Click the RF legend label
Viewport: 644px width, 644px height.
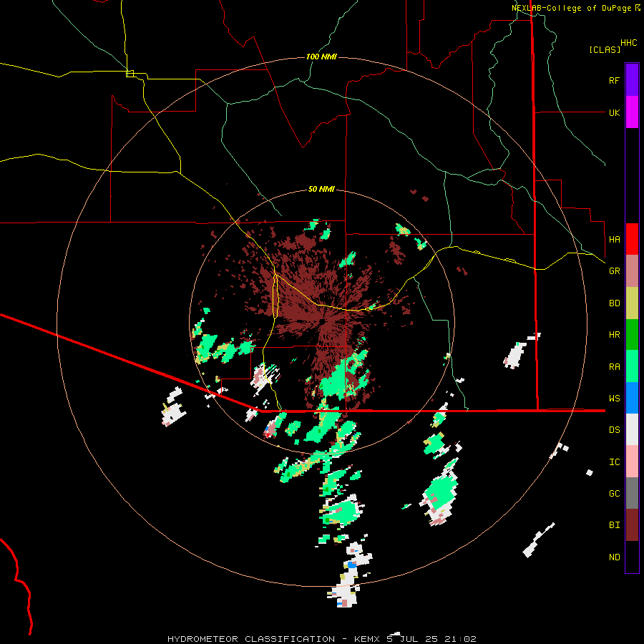point(614,80)
